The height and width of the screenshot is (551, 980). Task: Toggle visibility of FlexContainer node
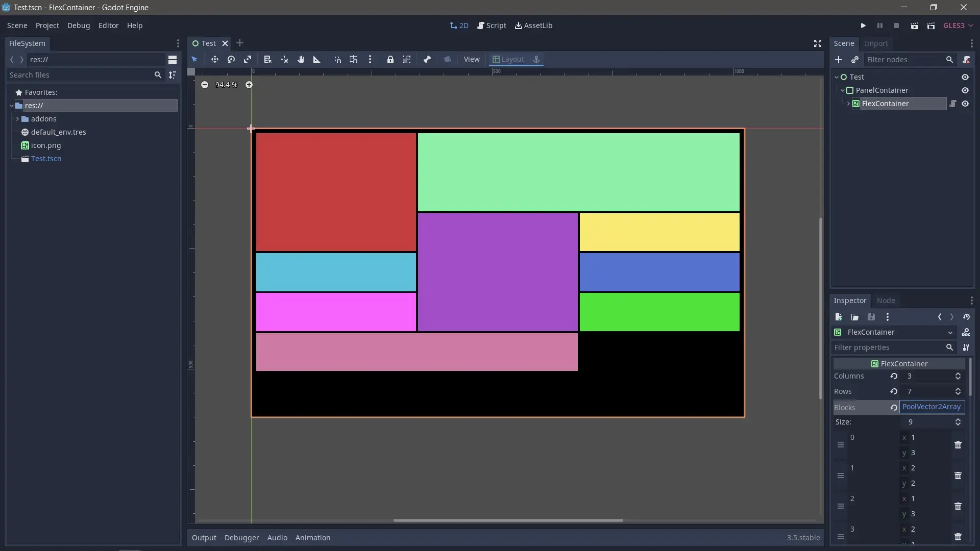coord(965,104)
